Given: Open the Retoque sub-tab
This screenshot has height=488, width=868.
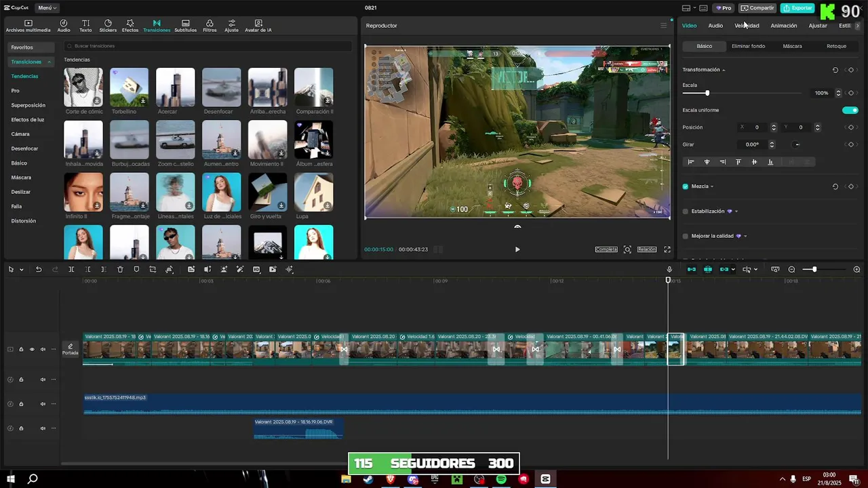Looking at the screenshot, I should (x=836, y=46).
